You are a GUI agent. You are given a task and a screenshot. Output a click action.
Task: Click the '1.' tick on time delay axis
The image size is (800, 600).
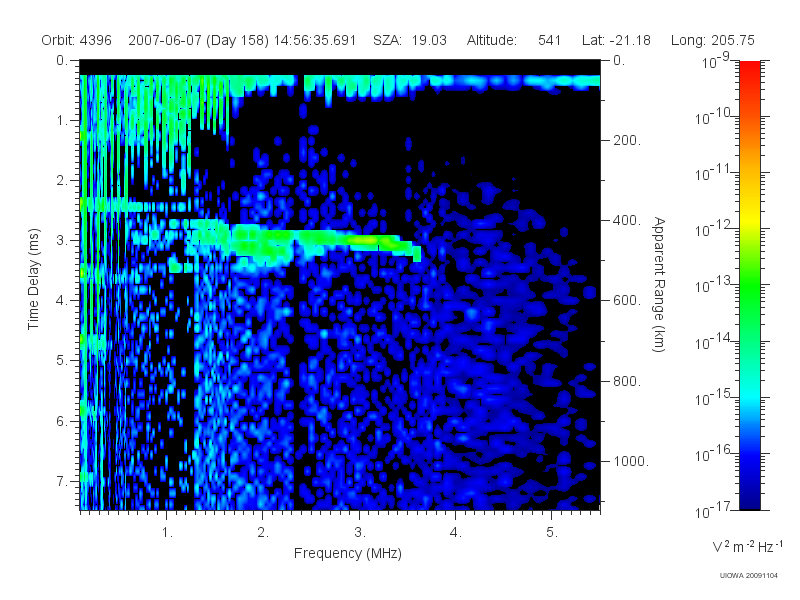[x=62, y=121]
